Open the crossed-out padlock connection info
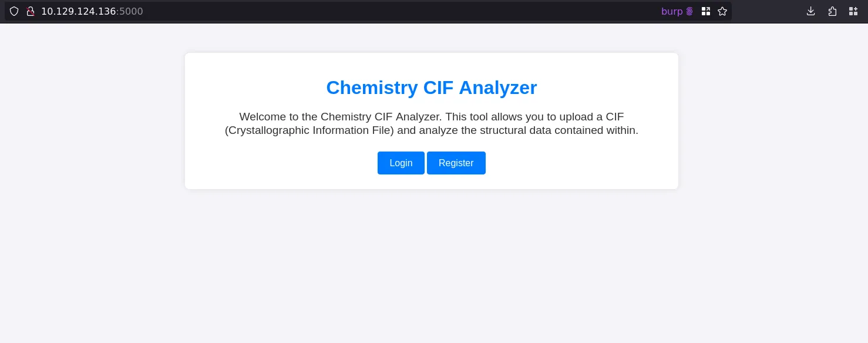Viewport: 868px width, 343px height. (x=31, y=11)
